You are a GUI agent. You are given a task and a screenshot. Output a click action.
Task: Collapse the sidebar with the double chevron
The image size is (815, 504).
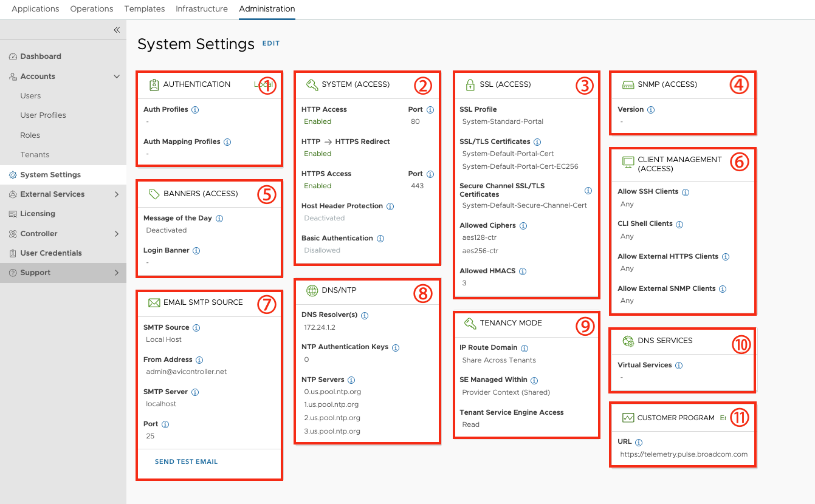117,30
